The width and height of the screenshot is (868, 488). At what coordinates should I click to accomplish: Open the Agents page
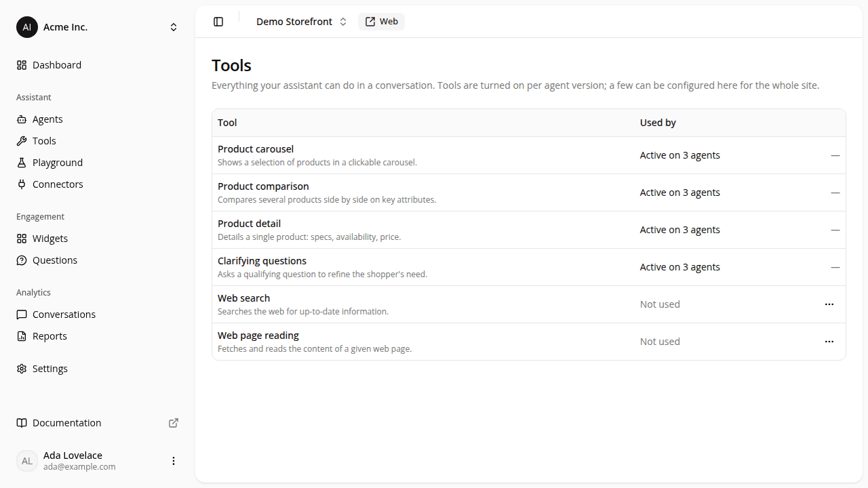[98, 119]
